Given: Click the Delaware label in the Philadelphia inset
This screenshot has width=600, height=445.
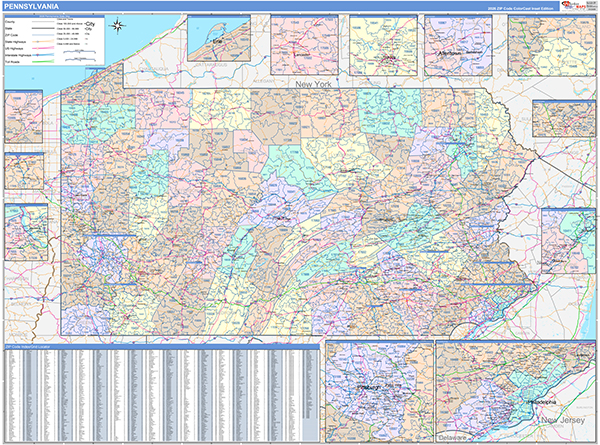Looking at the screenshot, I should [x=452, y=437].
